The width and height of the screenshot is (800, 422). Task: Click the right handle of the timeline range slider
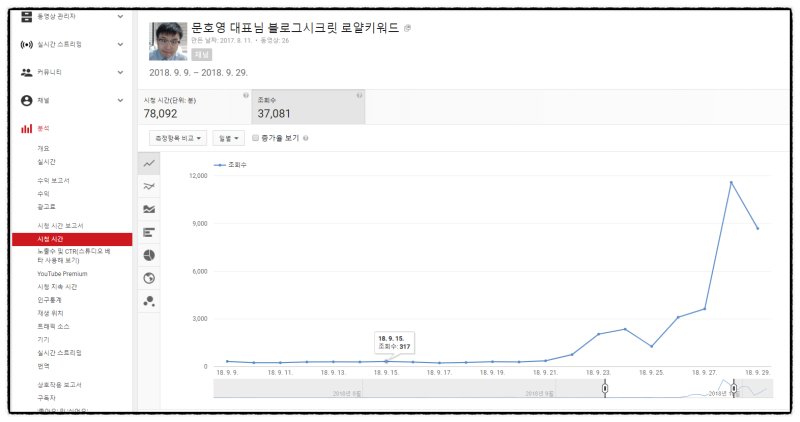pos(734,388)
